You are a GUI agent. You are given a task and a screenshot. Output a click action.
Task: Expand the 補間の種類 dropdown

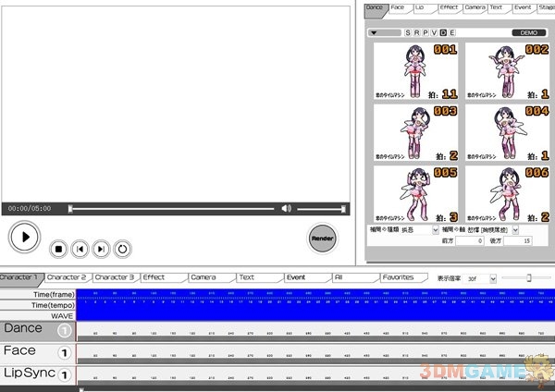pos(435,229)
